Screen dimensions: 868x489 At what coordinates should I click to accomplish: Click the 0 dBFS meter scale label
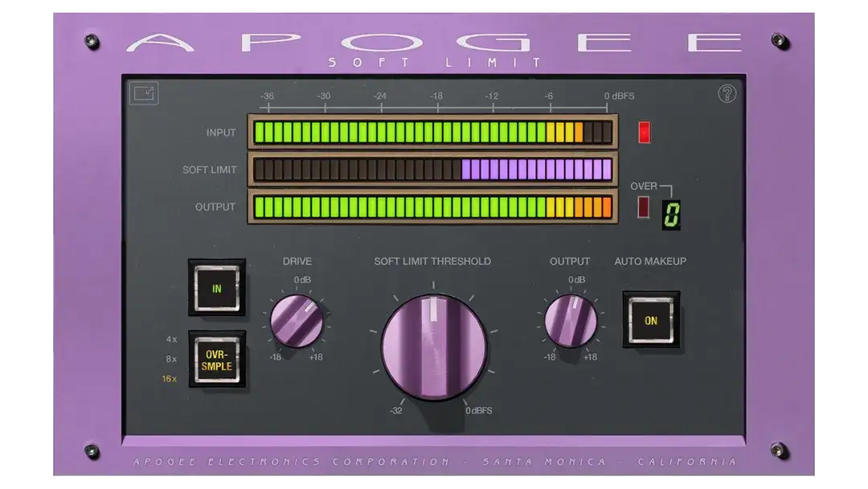pyautogui.click(x=620, y=96)
